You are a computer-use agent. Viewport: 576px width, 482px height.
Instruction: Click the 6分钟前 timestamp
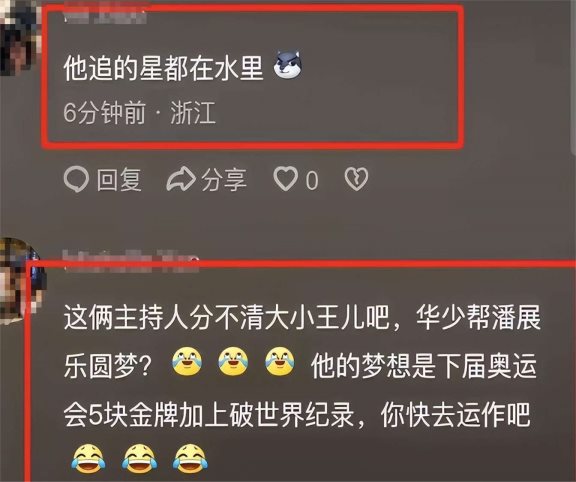click(x=105, y=112)
